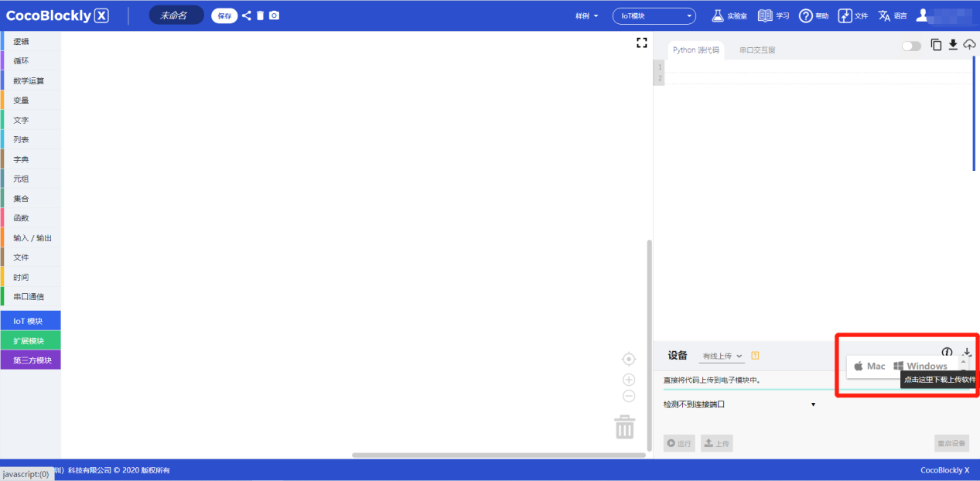Center the workspace using the crosshair icon
The width and height of the screenshot is (980, 481).
[629, 359]
